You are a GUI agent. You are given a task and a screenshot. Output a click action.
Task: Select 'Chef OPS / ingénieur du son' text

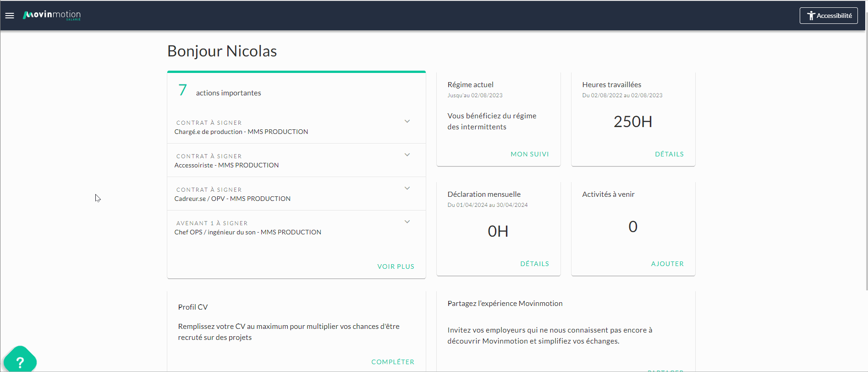pos(215,232)
